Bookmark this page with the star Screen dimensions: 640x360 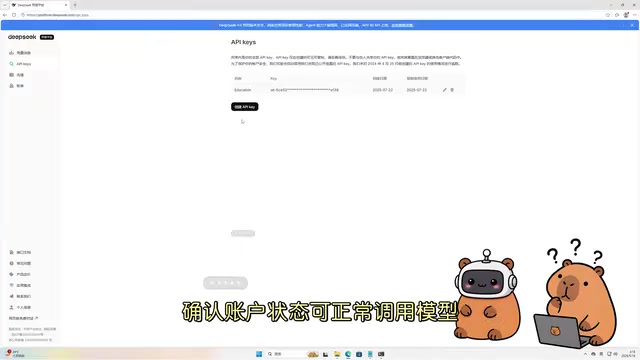[608, 15]
